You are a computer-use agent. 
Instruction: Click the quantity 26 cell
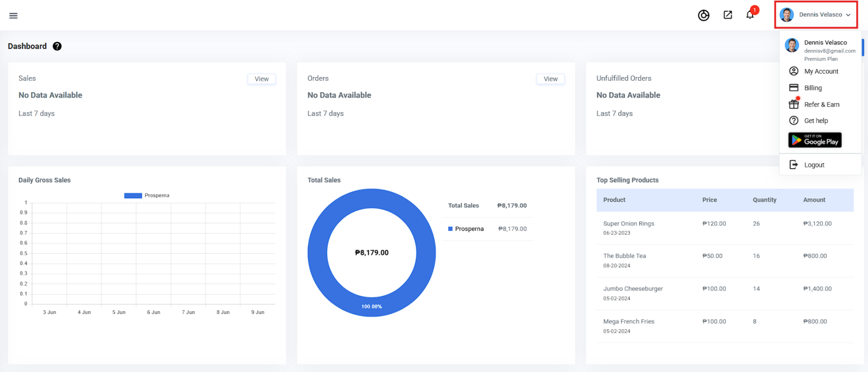pos(756,223)
